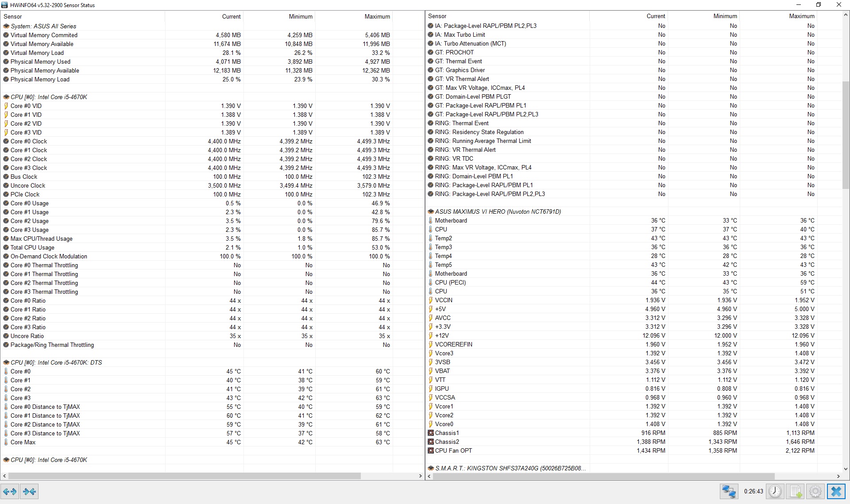Click the Core #0 VID voltage icon
The width and height of the screenshot is (850, 504).
[6, 106]
